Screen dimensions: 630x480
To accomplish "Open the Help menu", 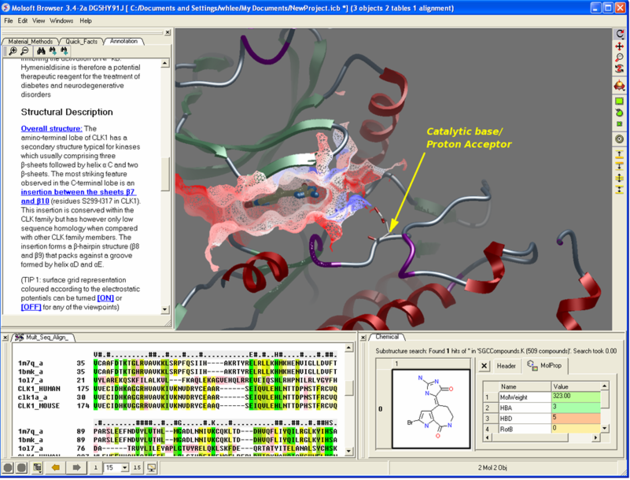I will (86, 20).
